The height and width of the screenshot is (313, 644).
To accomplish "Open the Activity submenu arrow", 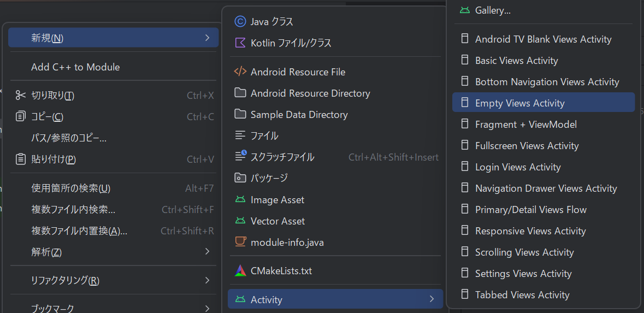I will point(432,299).
